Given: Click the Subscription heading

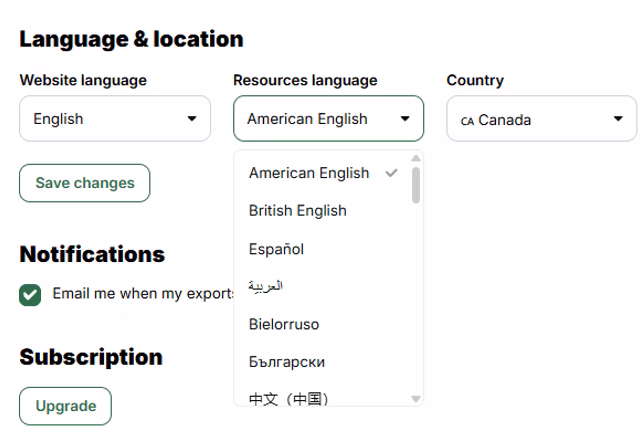Looking at the screenshot, I should coord(91,357).
